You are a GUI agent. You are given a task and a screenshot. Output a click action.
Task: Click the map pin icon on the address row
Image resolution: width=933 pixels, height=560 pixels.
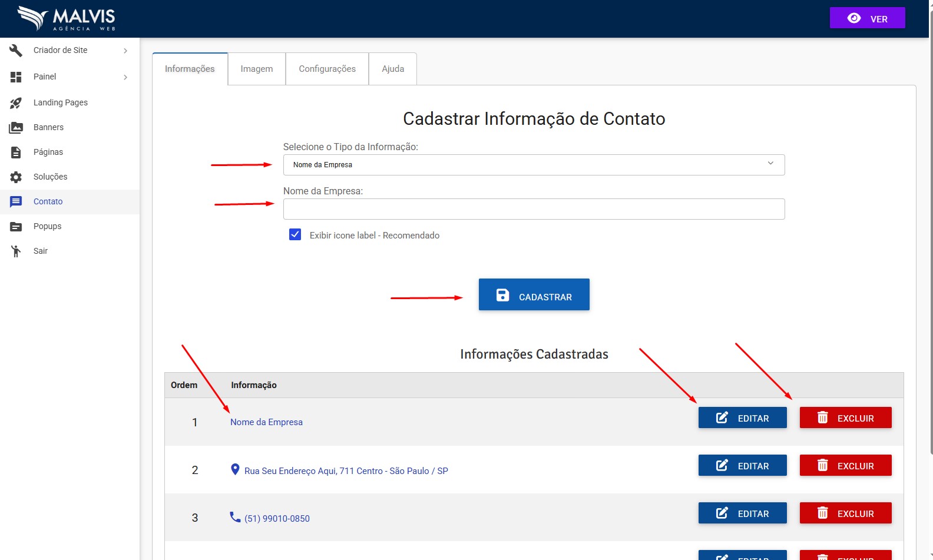coord(235,469)
